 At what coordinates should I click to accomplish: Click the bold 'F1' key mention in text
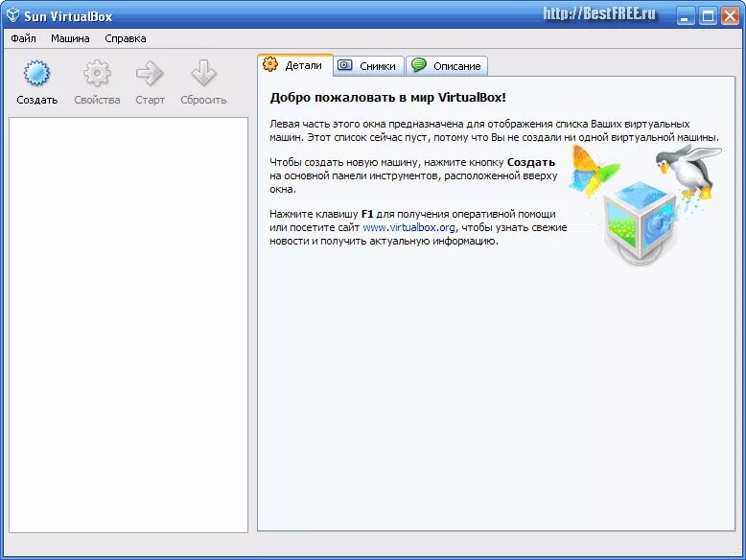[367, 214]
